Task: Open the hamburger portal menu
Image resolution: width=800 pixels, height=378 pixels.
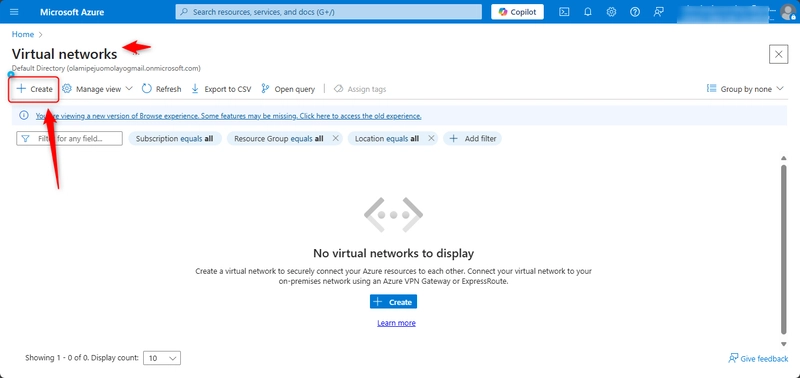Action: click(x=14, y=12)
